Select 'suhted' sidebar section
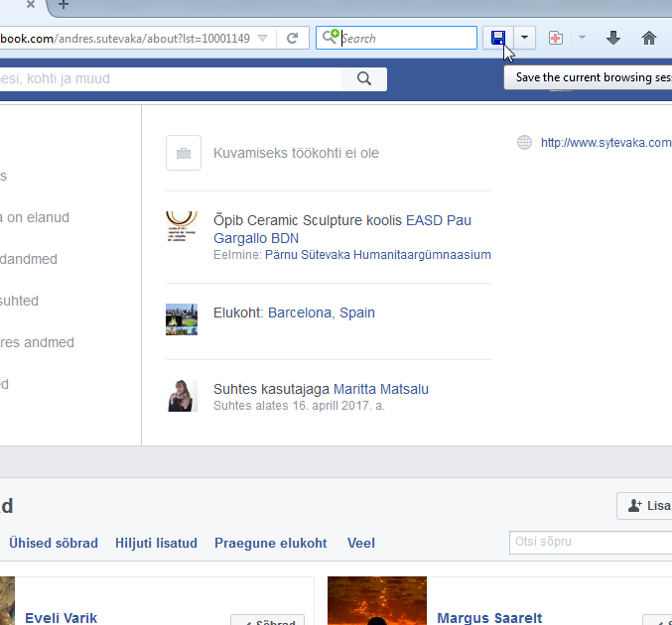This screenshot has height=625, width=672. pyautogui.click(x=19, y=301)
